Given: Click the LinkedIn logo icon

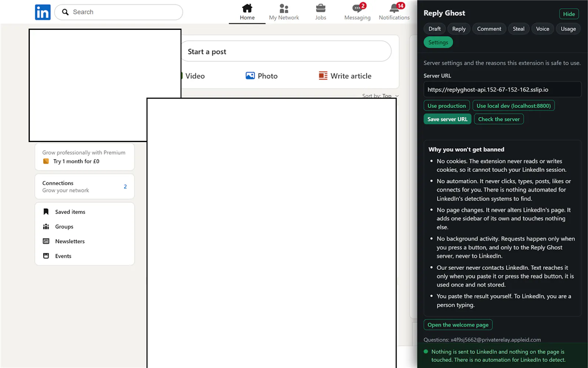Looking at the screenshot, I should pos(43,12).
